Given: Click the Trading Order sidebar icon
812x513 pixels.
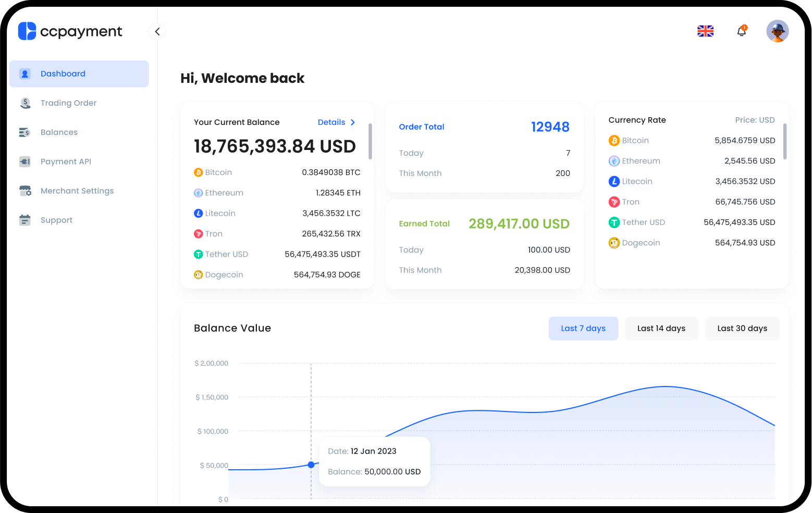Looking at the screenshot, I should tap(25, 103).
